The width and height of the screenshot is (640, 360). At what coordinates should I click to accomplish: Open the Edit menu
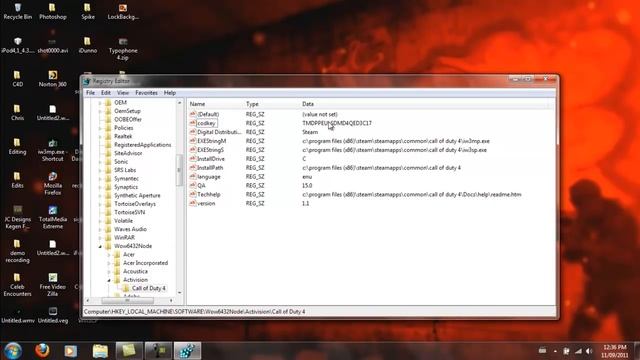point(106,93)
